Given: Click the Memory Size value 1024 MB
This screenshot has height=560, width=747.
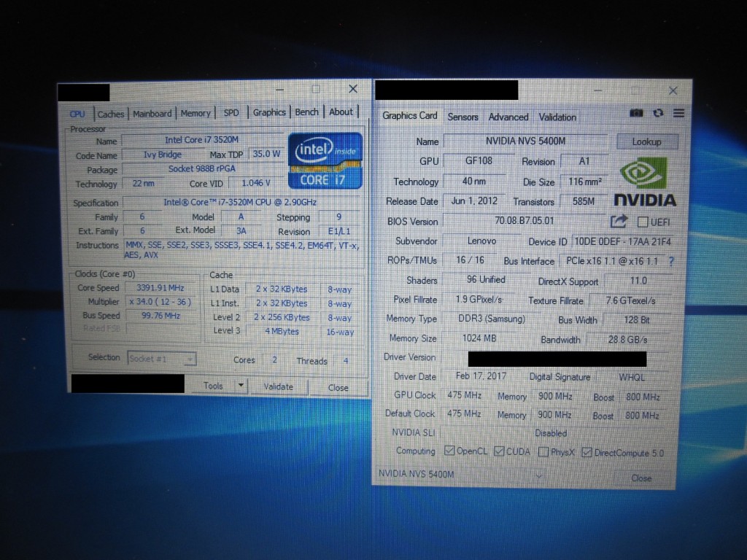Looking at the screenshot, I should point(479,338).
